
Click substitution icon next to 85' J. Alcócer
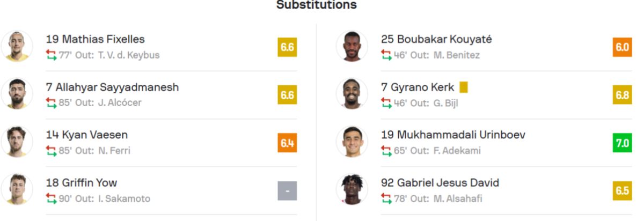click(51, 102)
